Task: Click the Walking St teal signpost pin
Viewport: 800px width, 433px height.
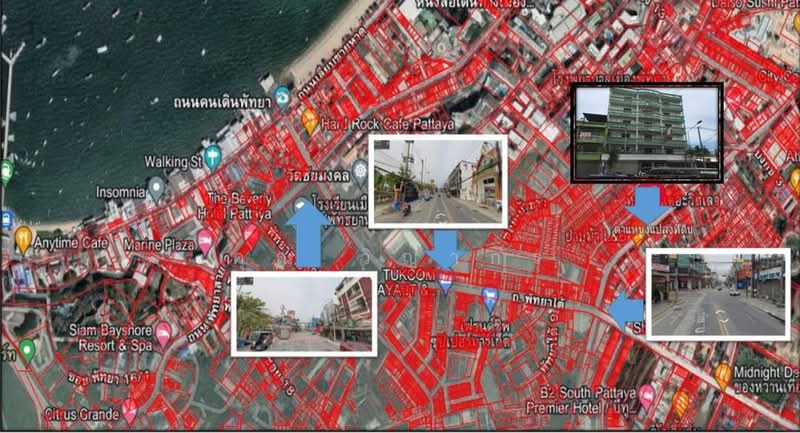Action: click(212, 158)
